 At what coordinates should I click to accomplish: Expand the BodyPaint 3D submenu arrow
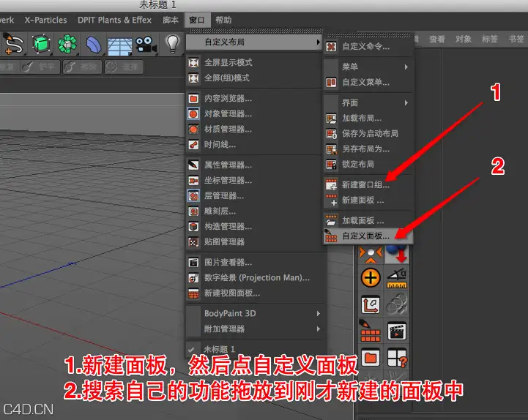[x=319, y=314]
